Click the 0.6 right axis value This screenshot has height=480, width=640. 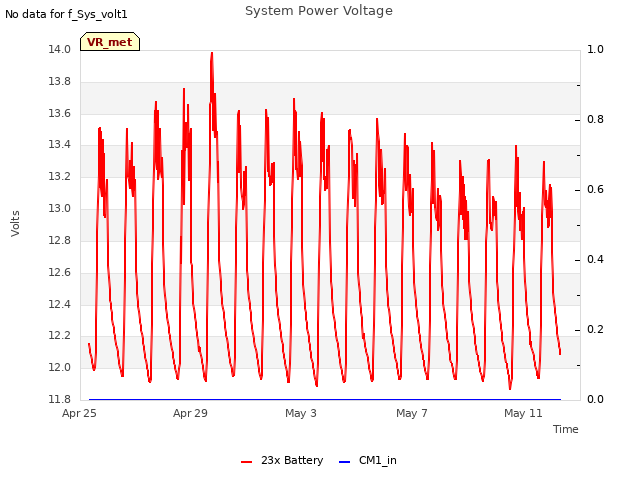pos(595,189)
